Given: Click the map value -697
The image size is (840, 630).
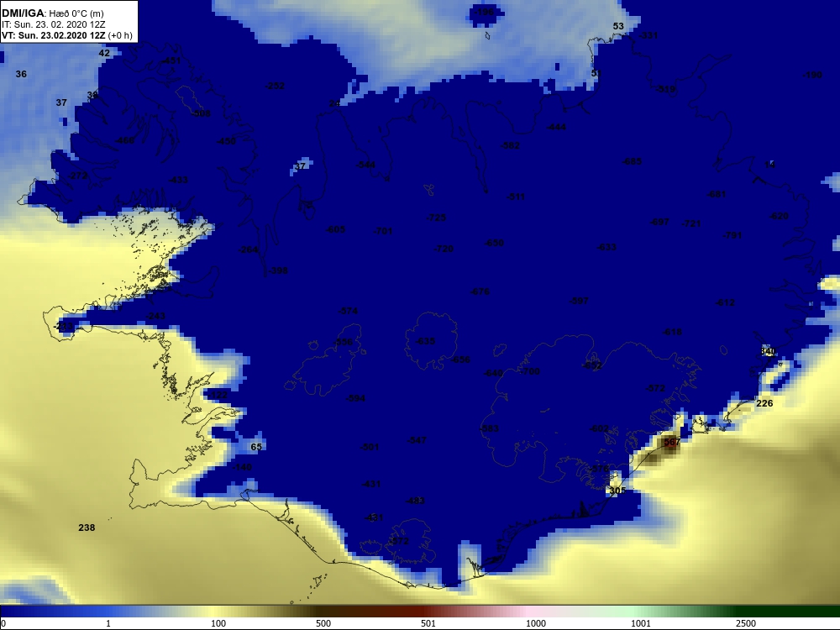Looking at the screenshot, I should click(659, 222).
